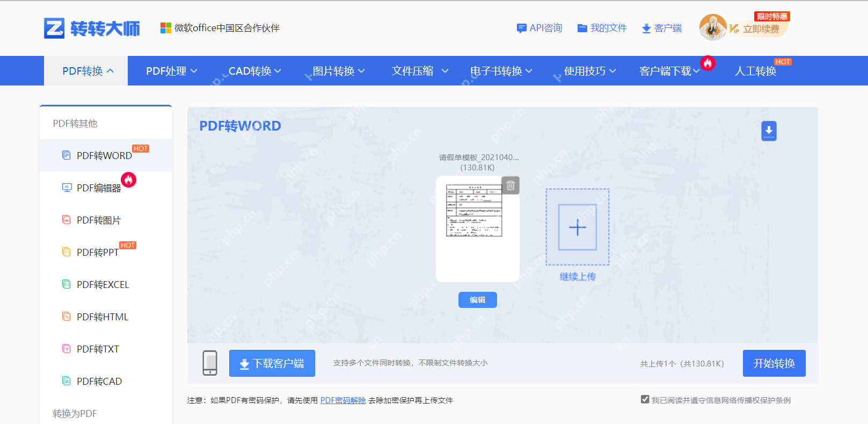Select PDF转PPT in the sidebar
This screenshot has height=424, width=868.
coord(97,253)
